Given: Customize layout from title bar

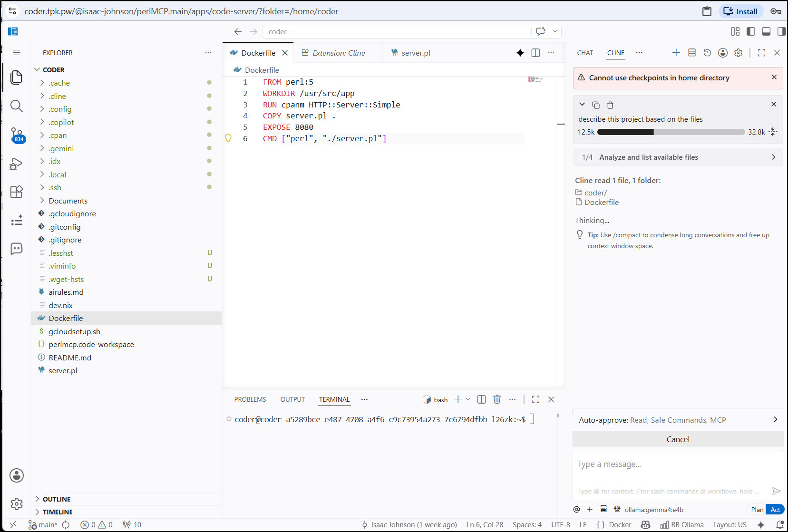Looking at the screenshot, I should pyautogui.click(x=735, y=32).
